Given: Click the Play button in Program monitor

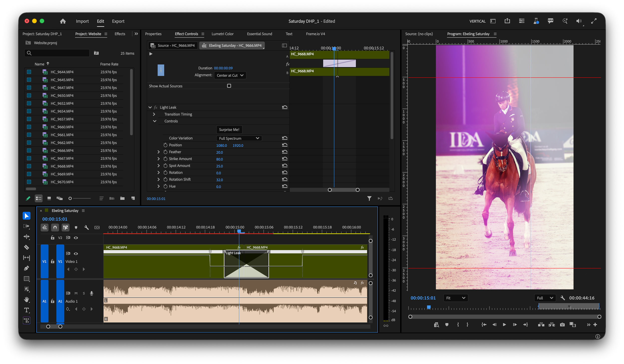Looking at the screenshot, I should pos(504,325).
